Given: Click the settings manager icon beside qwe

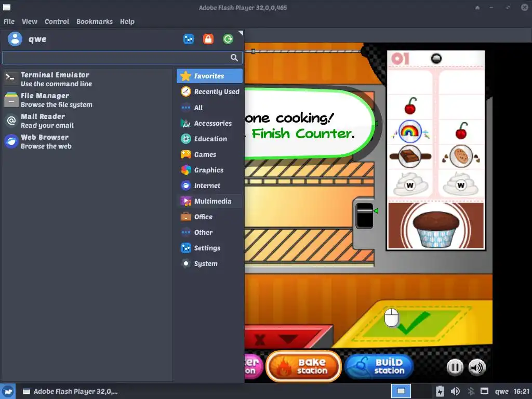Looking at the screenshot, I should 188,39.
